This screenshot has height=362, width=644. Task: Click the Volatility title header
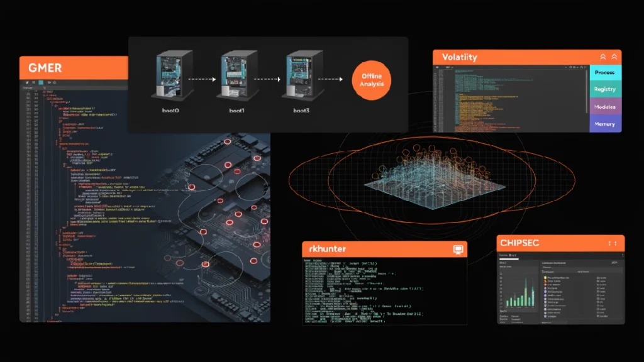tap(527, 57)
